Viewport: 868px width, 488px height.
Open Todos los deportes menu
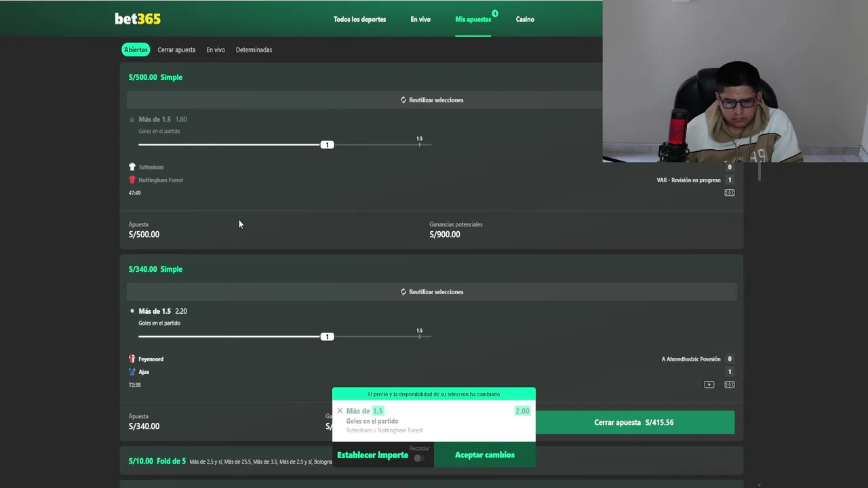pos(359,19)
